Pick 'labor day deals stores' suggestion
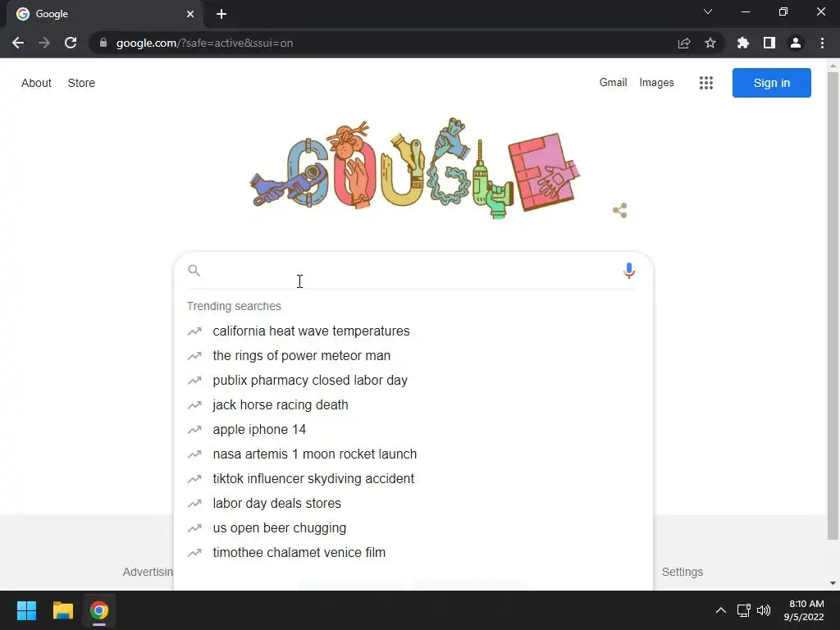 click(276, 504)
